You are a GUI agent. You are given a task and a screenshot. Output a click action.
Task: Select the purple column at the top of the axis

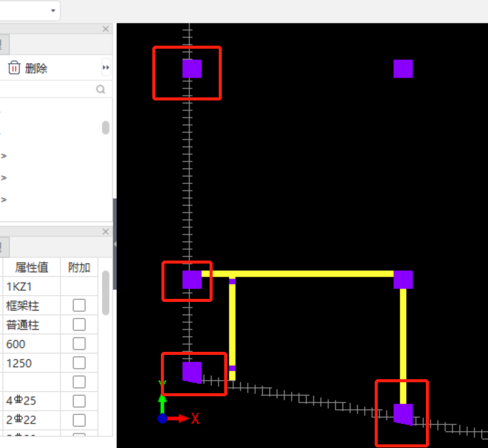(192, 69)
